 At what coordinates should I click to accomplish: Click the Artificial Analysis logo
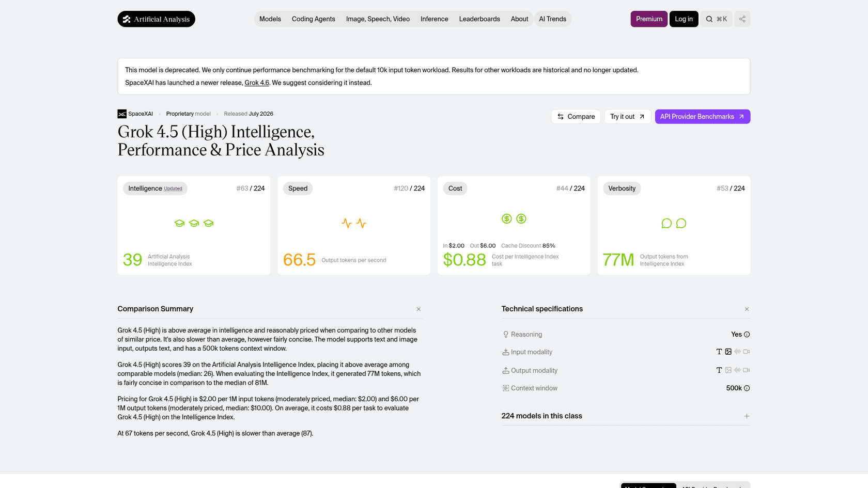click(156, 19)
